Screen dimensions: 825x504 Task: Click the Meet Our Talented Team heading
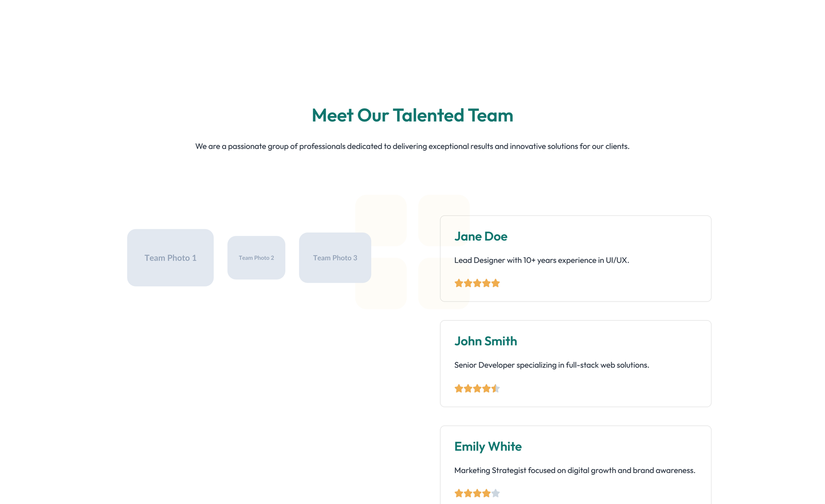point(412,115)
